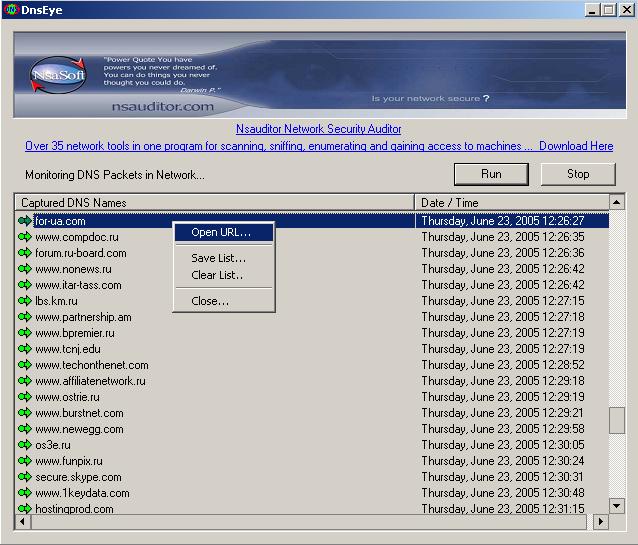
Task: Click the DnsEye title bar app icon
Action: pyautogui.click(x=11, y=10)
